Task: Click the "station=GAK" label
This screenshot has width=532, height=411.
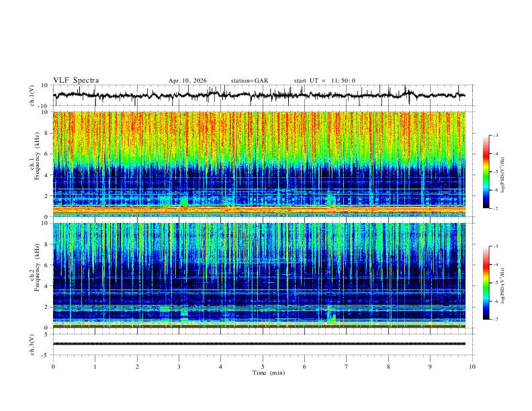Action: (x=250, y=81)
